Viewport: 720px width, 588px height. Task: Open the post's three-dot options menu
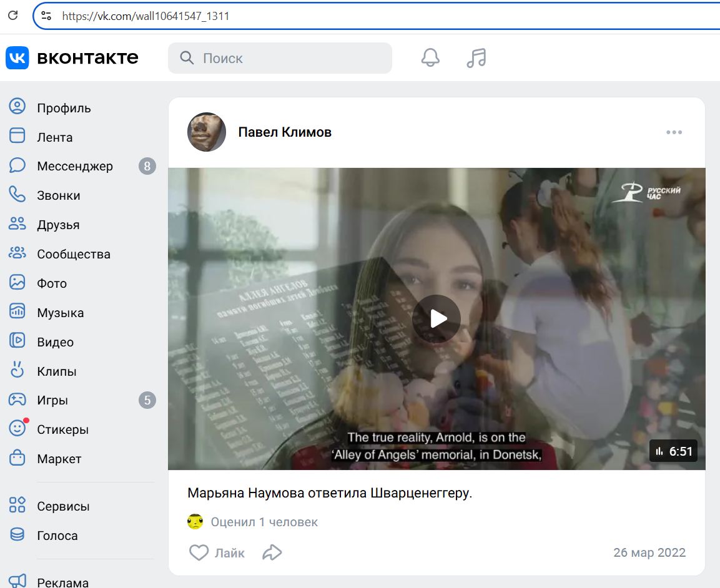click(x=674, y=132)
